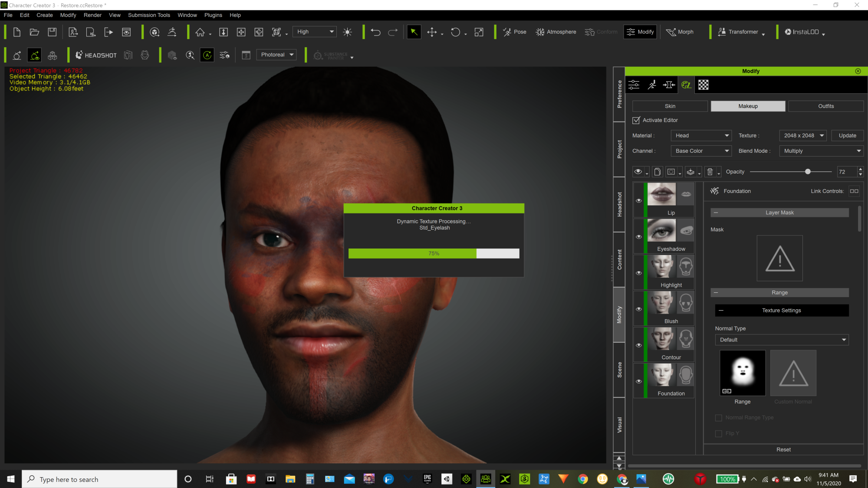
Task: Click the layer stack merge icon
Action: pyautogui.click(x=690, y=172)
